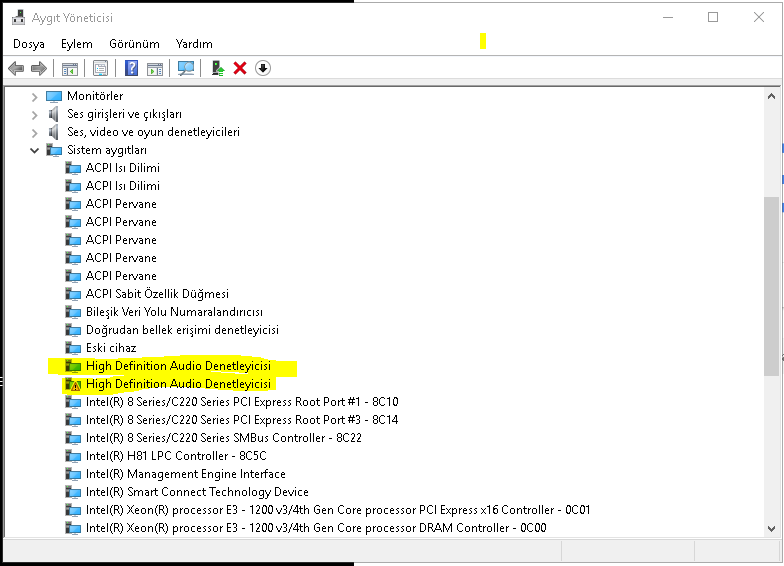Open the Properties sheet toolbar icon
784x566 pixels.
click(100, 68)
